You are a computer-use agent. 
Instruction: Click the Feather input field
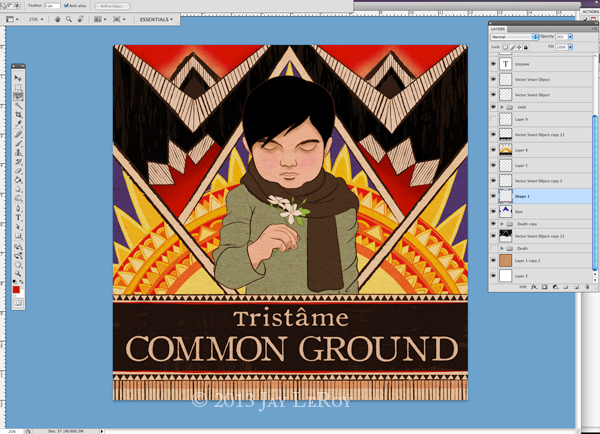[52, 6]
